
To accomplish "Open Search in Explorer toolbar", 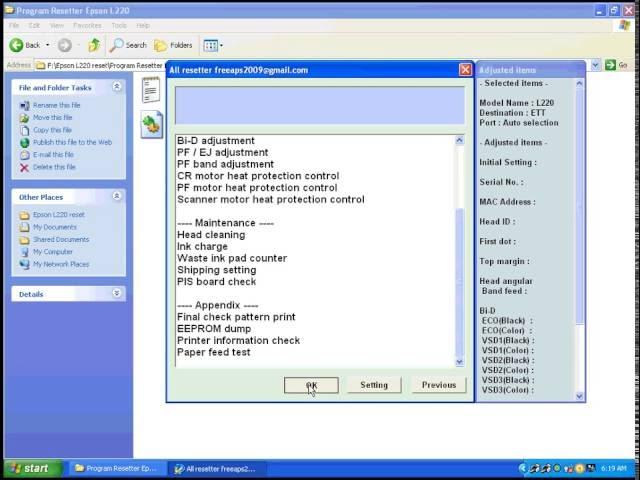I will tap(128, 45).
